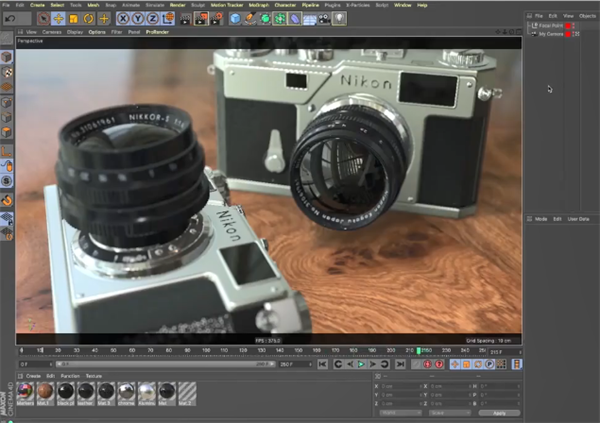Click the Light object icon in toolbar

pos(339,18)
